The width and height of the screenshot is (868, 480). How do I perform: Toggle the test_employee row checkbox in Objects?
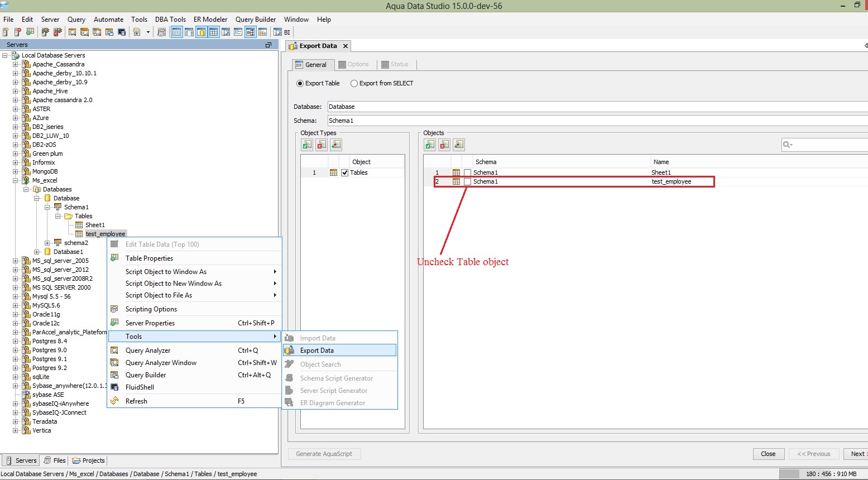pos(468,181)
